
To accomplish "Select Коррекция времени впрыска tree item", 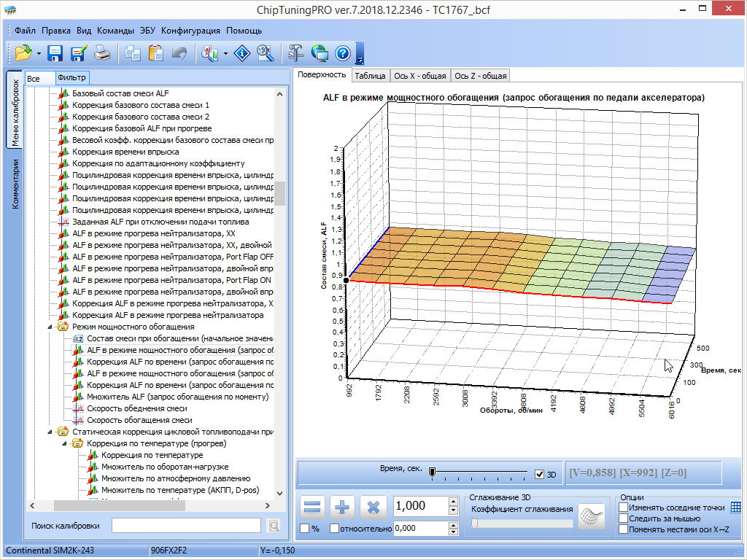I will coord(125,152).
